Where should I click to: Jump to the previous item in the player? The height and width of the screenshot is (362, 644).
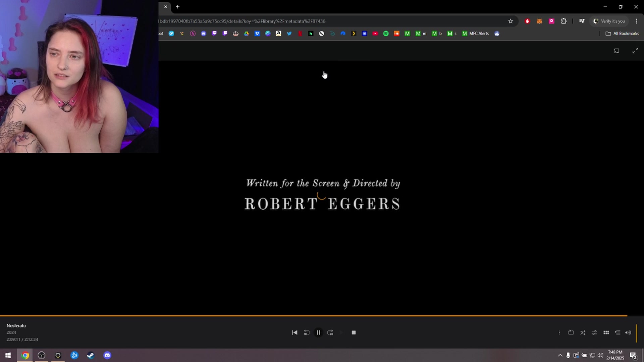294,333
